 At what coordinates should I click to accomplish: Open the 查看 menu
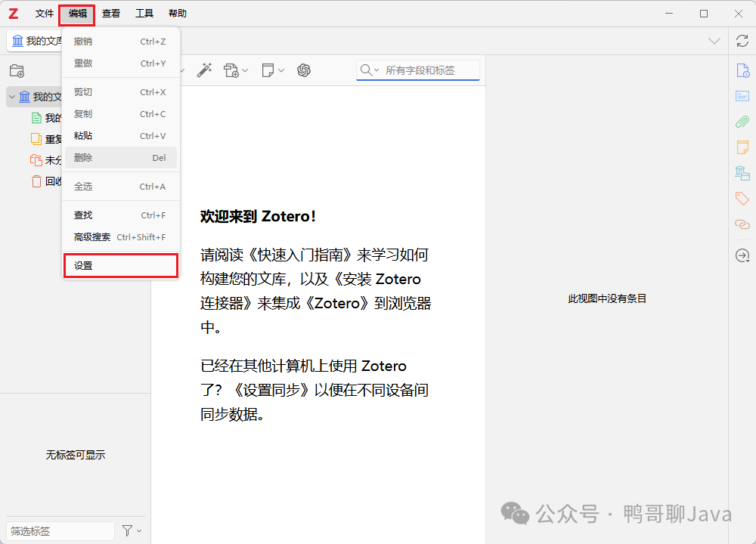111,14
